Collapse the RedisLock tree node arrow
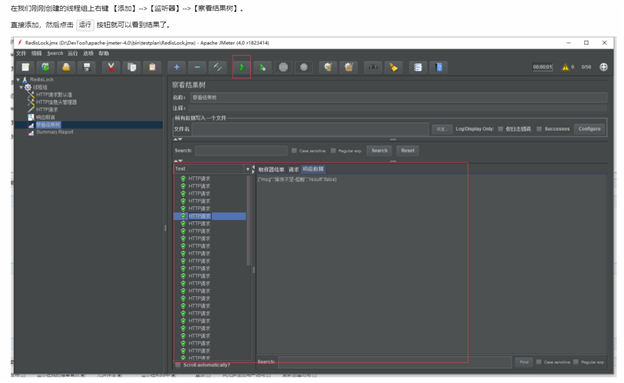This screenshot has height=383, width=624. click(18, 80)
